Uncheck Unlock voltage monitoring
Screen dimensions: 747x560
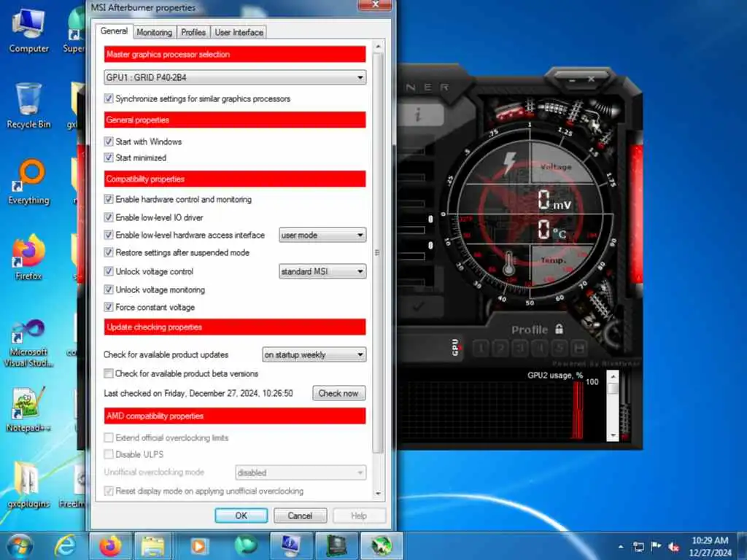(109, 289)
